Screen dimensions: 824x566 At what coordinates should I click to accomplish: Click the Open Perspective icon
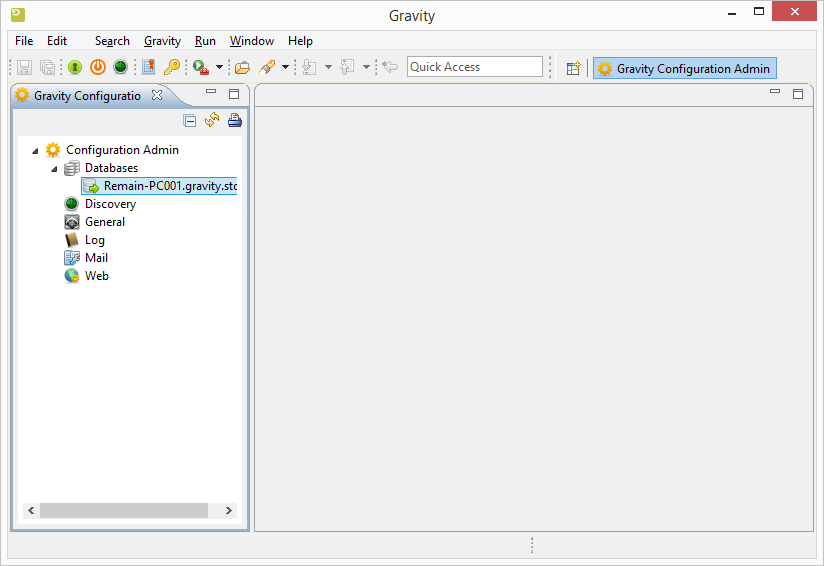pyautogui.click(x=573, y=68)
